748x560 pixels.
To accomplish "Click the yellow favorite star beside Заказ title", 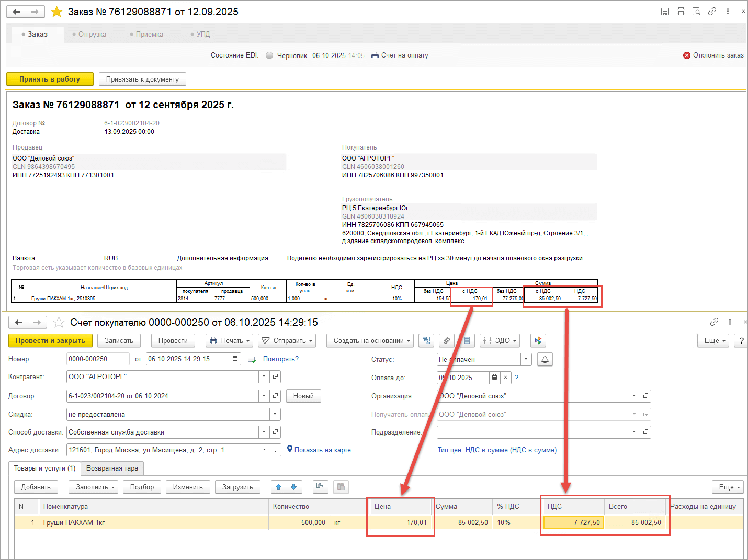I will pos(57,12).
